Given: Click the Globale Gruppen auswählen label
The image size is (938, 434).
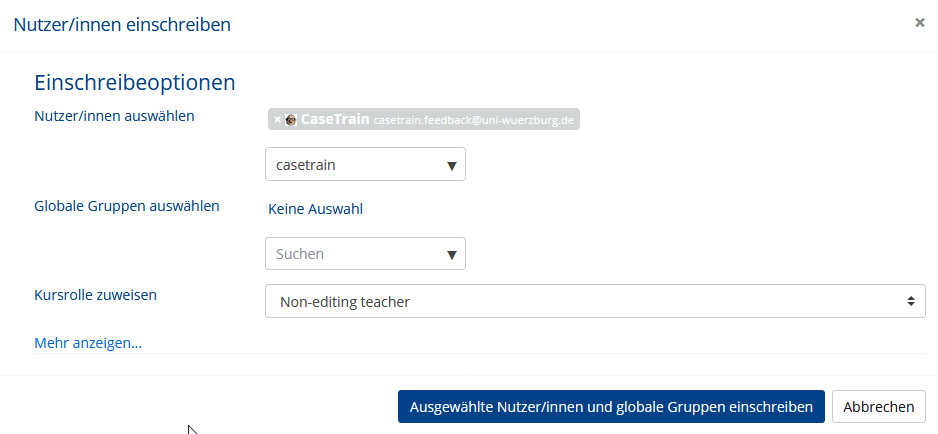Looking at the screenshot, I should click(127, 207).
